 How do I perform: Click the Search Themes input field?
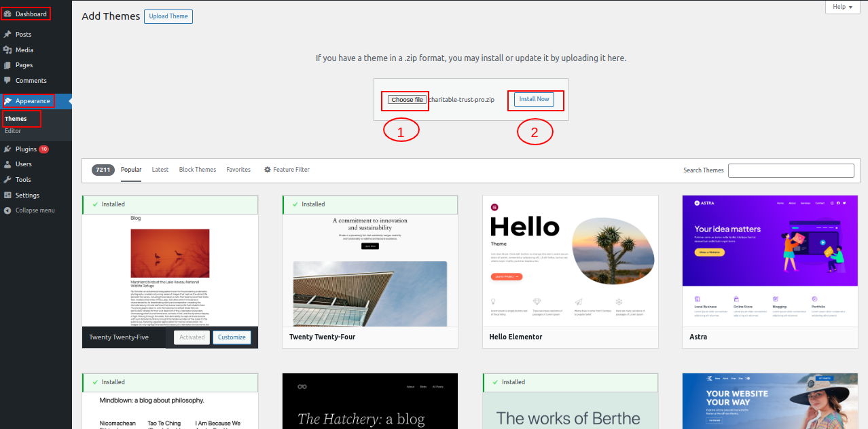coord(791,170)
